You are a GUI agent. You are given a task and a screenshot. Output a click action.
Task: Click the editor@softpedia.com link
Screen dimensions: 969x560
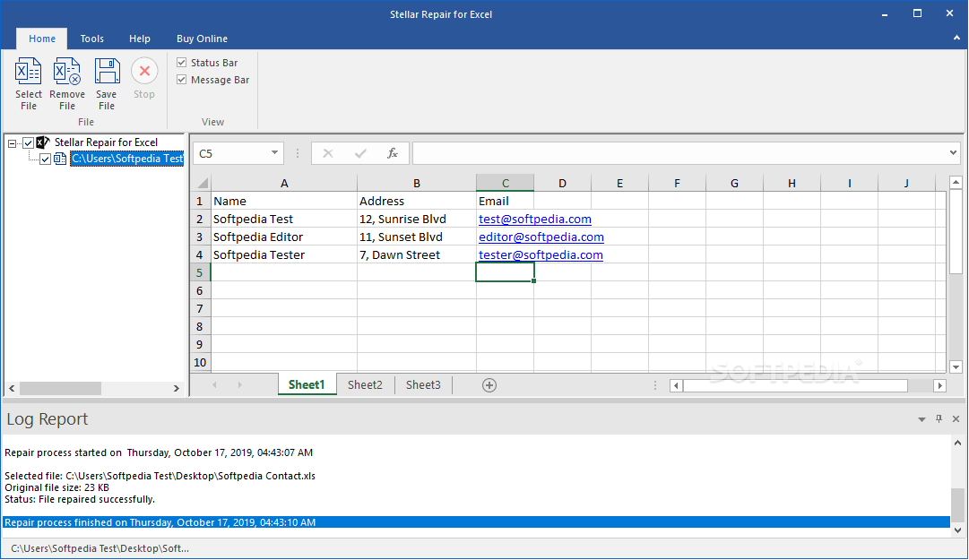tap(541, 237)
